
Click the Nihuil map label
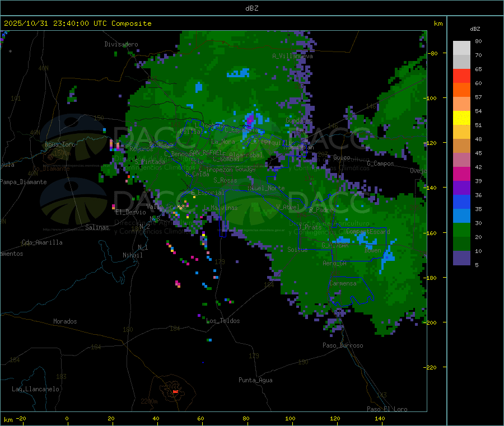coord(133,255)
